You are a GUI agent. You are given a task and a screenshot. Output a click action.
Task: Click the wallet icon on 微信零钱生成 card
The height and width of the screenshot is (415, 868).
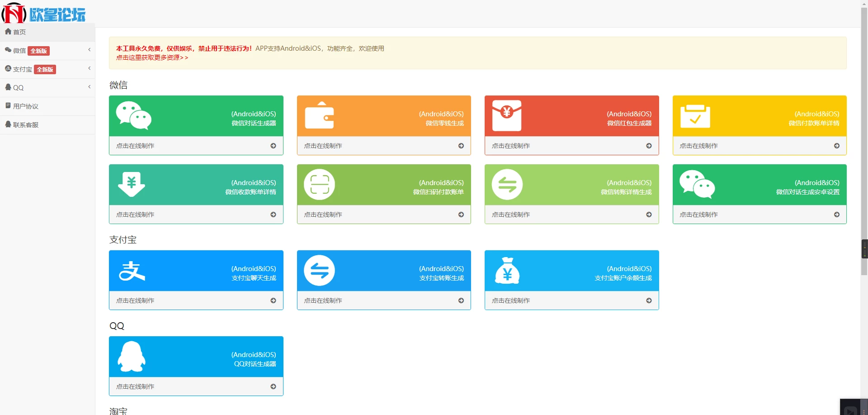[x=319, y=115]
